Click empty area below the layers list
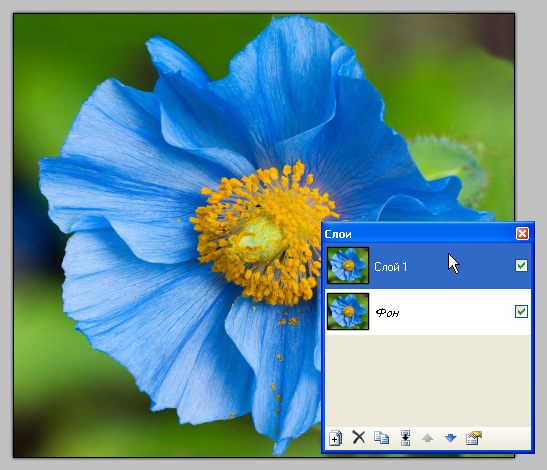 [x=428, y=380]
